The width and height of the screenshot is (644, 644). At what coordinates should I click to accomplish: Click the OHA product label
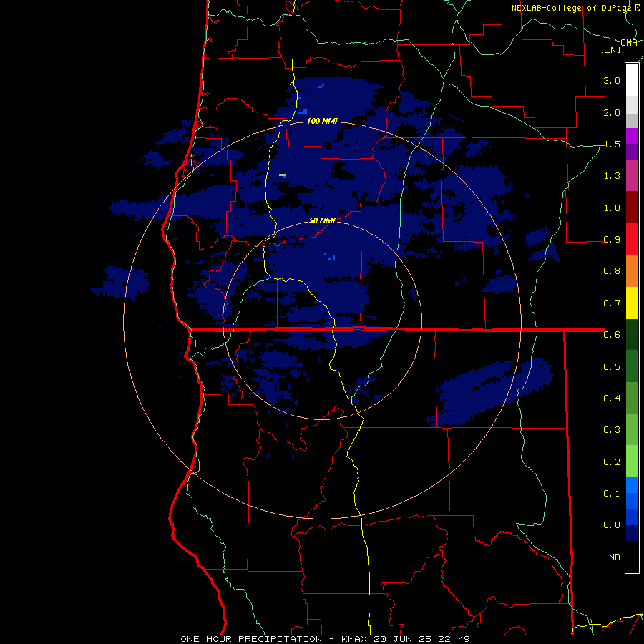pyautogui.click(x=629, y=43)
